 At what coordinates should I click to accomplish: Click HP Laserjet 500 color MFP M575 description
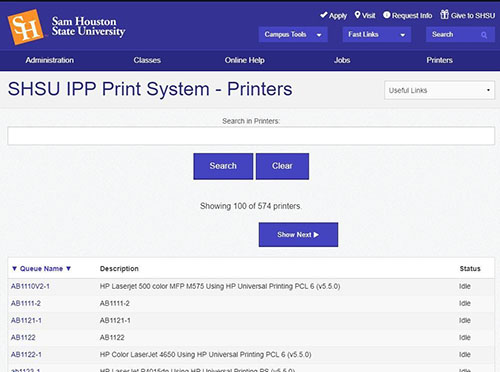pyautogui.click(x=220, y=286)
